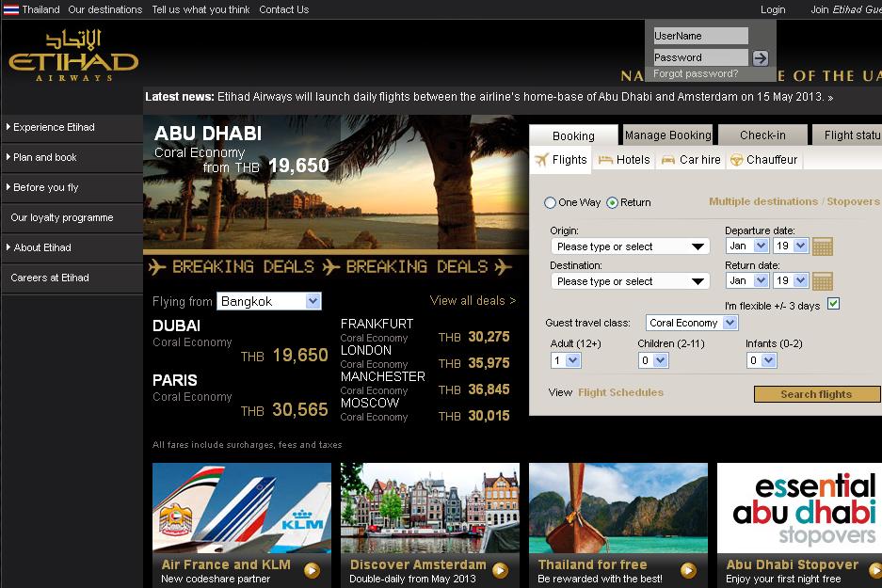882x588 pixels.
Task: Open the Origin dropdown
Action: tap(630, 246)
